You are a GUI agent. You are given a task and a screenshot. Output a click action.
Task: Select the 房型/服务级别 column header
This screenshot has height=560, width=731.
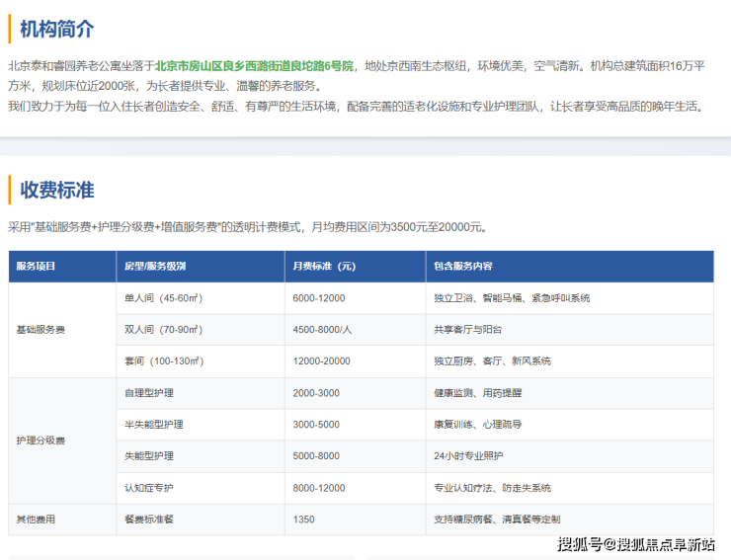155,267
